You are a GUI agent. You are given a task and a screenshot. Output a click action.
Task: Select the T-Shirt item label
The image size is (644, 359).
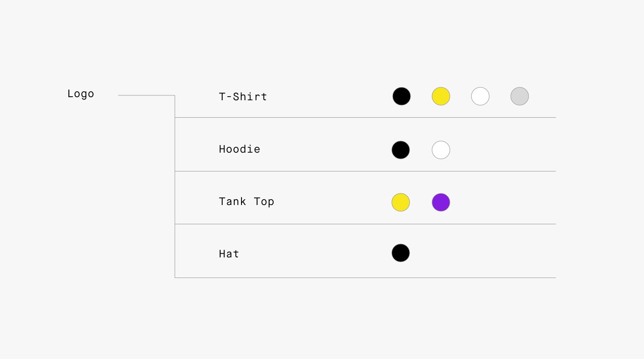[x=243, y=97]
